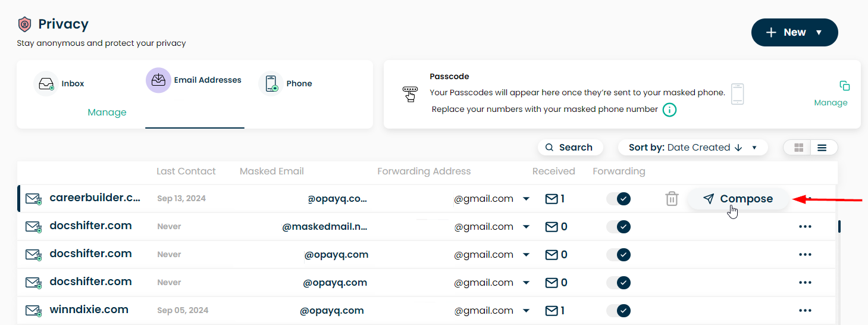This screenshot has height=325, width=868.
Task: Open Sort by Date Created dropdown
Action: point(693,148)
